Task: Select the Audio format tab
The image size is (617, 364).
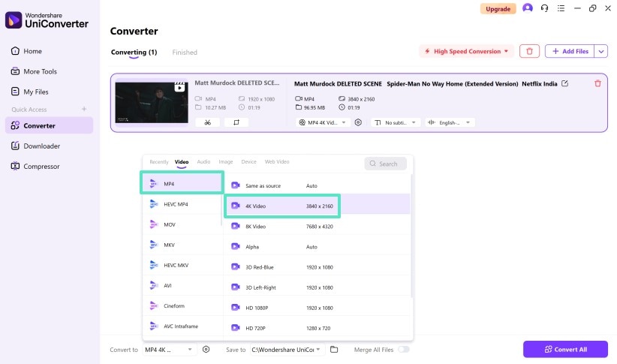Action: click(203, 161)
